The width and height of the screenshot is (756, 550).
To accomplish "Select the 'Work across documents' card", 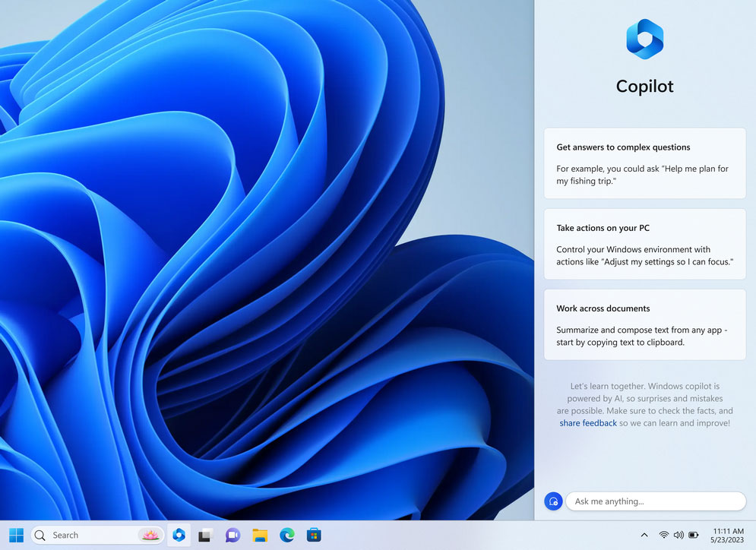I will pyautogui.click(x=644, y=324).
